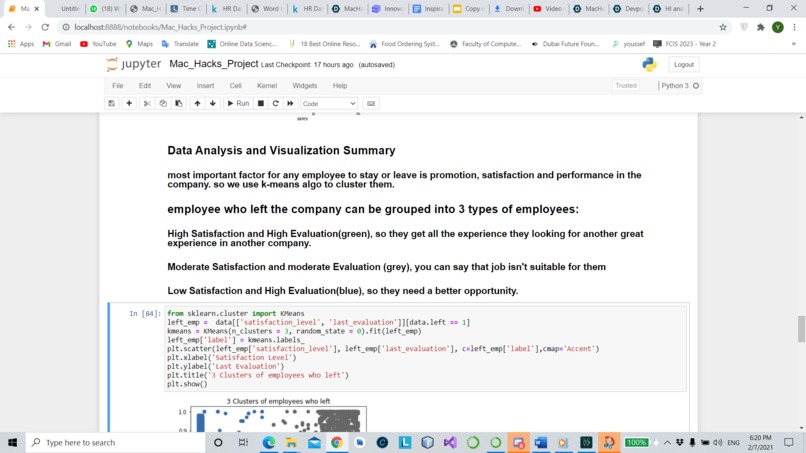Show more bookmarks chevron
The height and width of the screenshot is (453, 806).
[794, 44]
